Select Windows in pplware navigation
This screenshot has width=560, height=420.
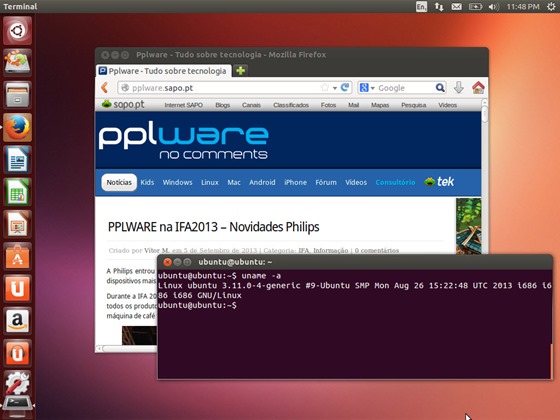178,182
